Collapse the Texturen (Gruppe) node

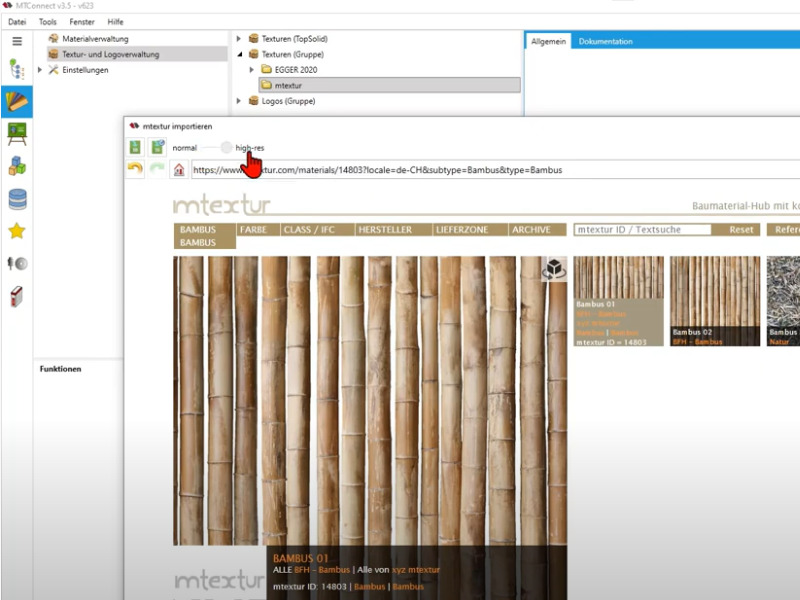239,54
